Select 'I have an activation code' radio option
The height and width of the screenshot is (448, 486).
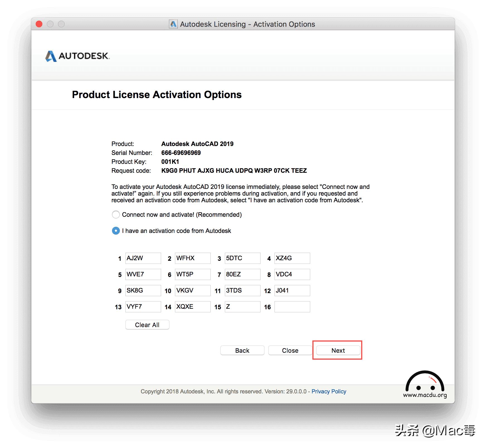click(x=116, y=231)
